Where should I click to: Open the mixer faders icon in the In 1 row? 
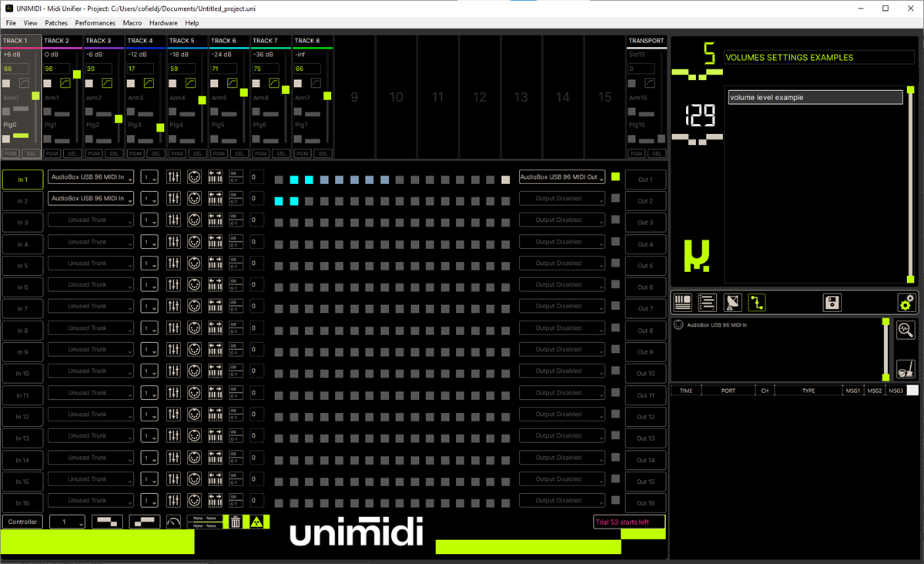click(173, 176)
